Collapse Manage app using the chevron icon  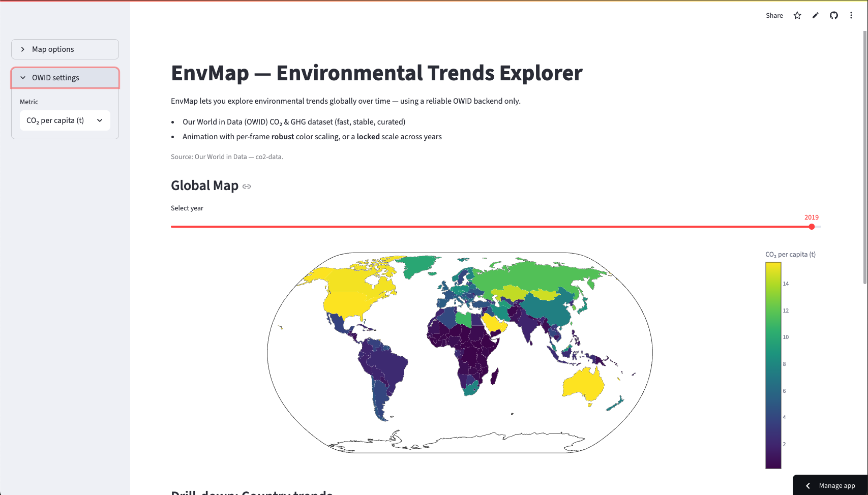point(807,485)
